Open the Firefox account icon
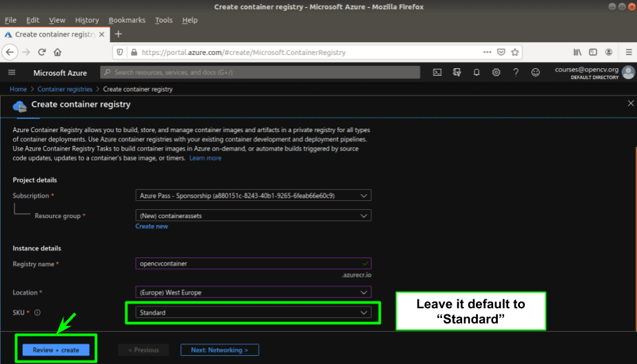This screenshot has height=364, width=637. click(x=609, y=52)
